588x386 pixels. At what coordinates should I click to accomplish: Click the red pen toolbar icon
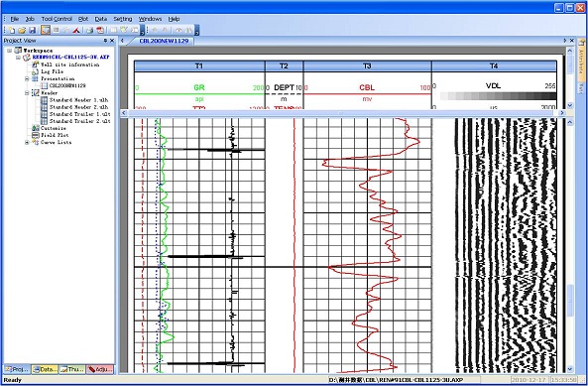76,30
